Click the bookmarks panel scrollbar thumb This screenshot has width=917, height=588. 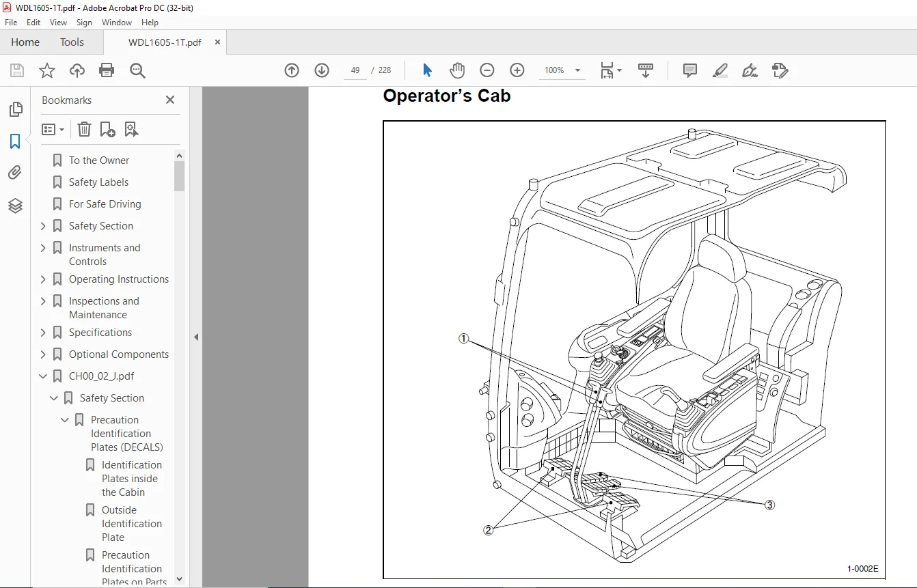pyautogui.click(x=180, y=176)
